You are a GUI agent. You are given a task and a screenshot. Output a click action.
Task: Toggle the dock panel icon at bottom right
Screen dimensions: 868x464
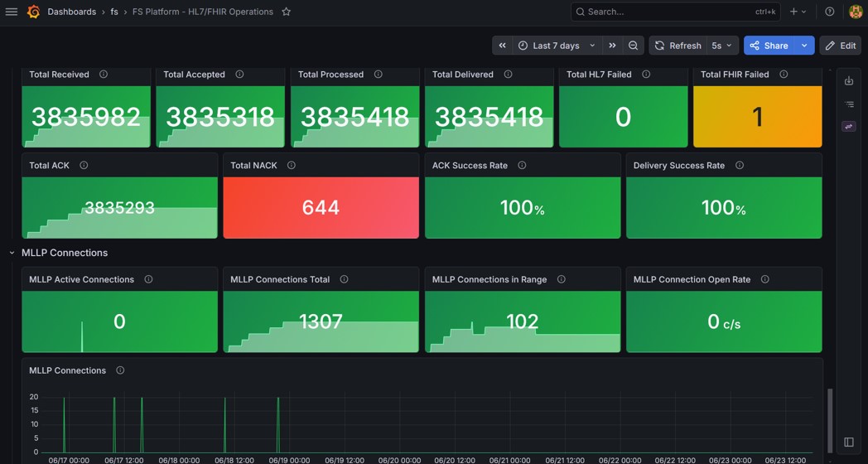[849, 442]
